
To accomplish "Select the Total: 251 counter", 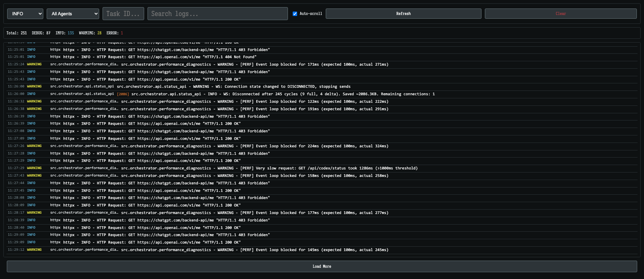I will 17,33.
